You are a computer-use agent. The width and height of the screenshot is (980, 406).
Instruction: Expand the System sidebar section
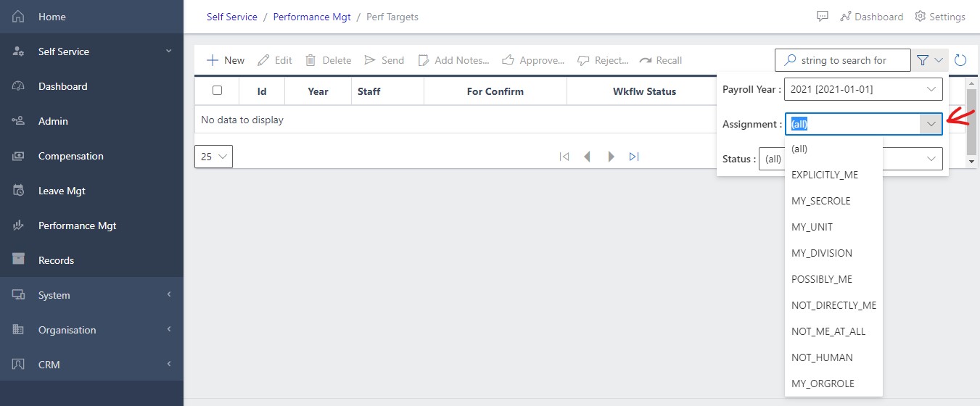[x=168, y=294]
